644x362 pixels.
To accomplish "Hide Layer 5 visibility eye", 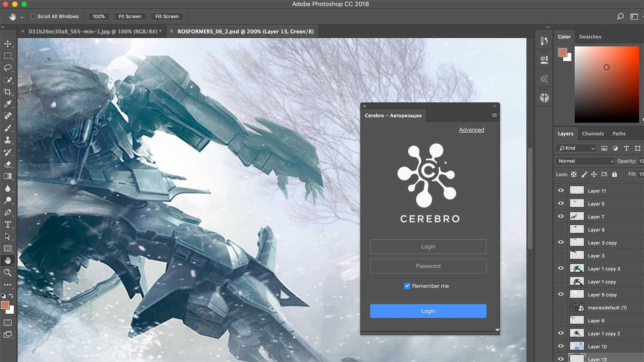I will pyautogui.click(x=561, y=203).
